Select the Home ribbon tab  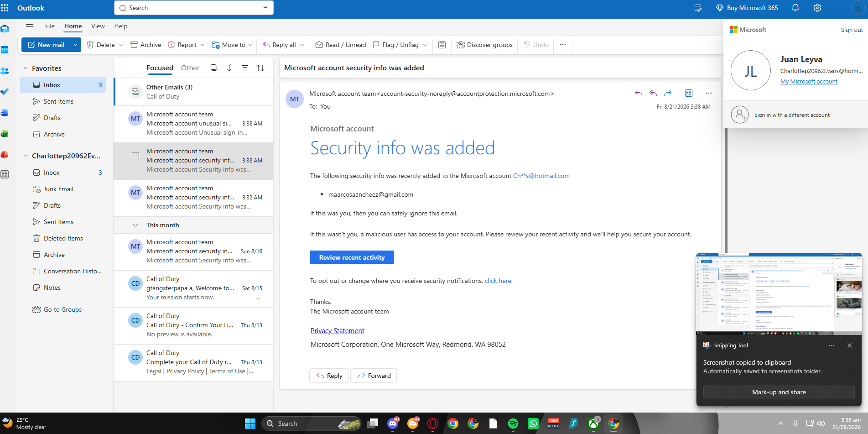[73, 26]
